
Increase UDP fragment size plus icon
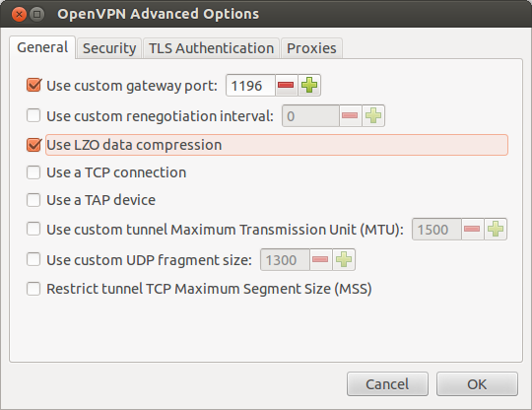point(344,260)
